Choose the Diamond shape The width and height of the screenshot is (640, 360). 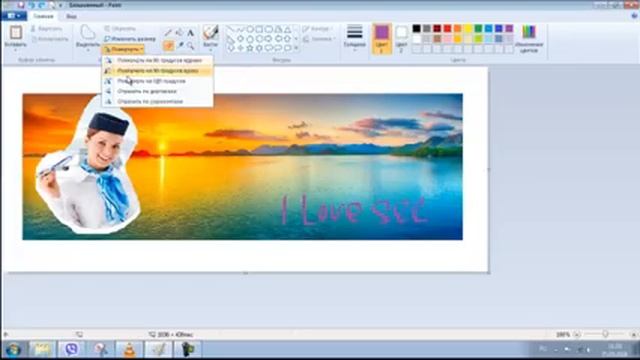(x=240, y=38)
